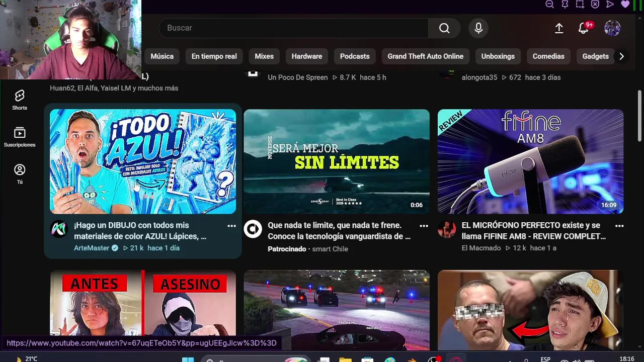Image resolution: width=644 pixels, height=362 pixels.
Task: Open the Windows Start button
Action: tap(188, 359)
